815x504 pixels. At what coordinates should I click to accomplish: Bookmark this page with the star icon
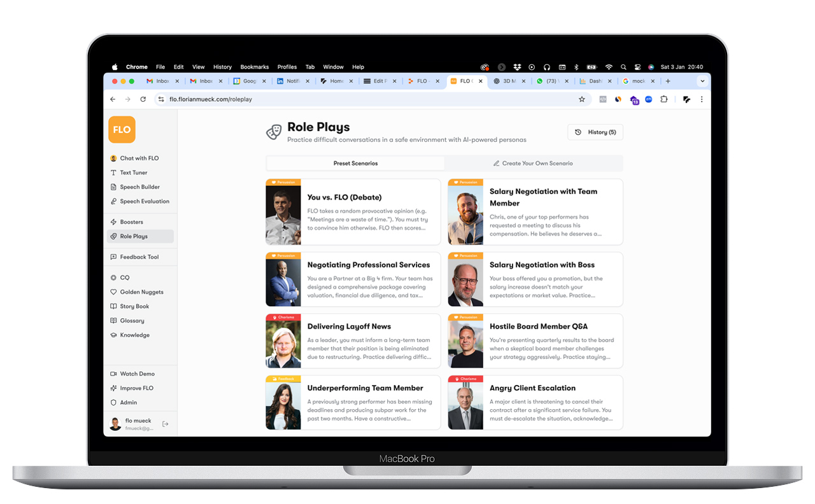581,99
